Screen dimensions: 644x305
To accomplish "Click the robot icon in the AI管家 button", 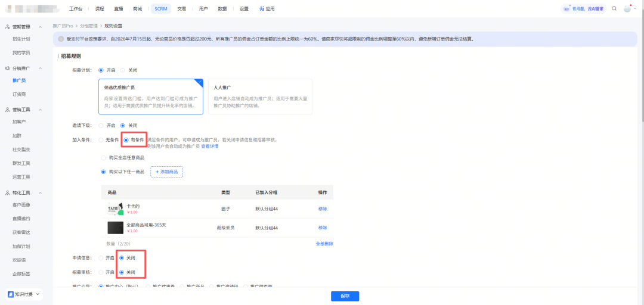I will click(x=567, y=8).
